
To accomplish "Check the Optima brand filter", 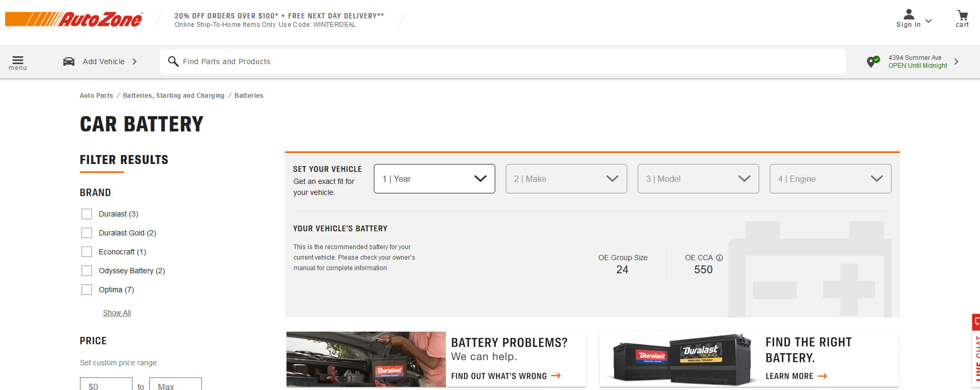I will click(x=87, y=290).
